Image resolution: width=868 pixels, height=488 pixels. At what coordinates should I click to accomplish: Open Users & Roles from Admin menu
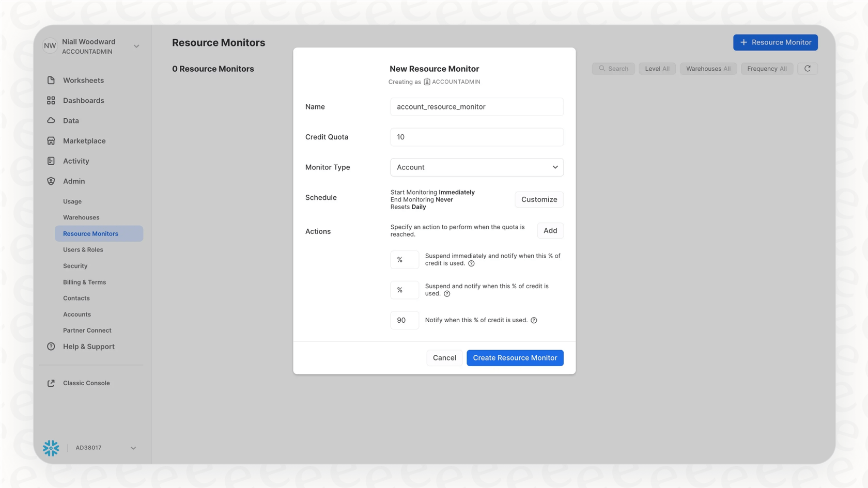click(83, 249)
